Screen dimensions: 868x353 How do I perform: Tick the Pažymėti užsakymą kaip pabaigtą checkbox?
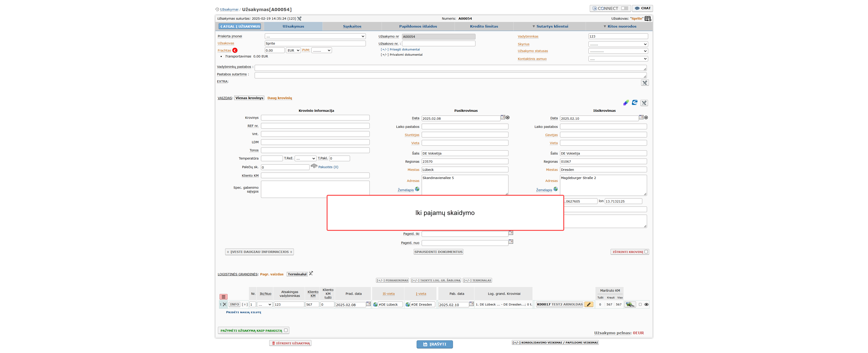point(286,330)
